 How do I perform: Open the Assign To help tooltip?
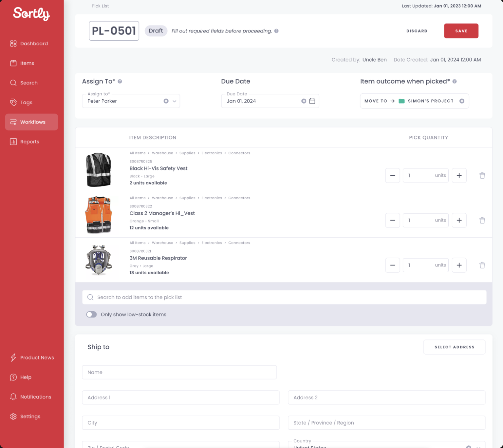pyautogui.click(x=120, y=81)
